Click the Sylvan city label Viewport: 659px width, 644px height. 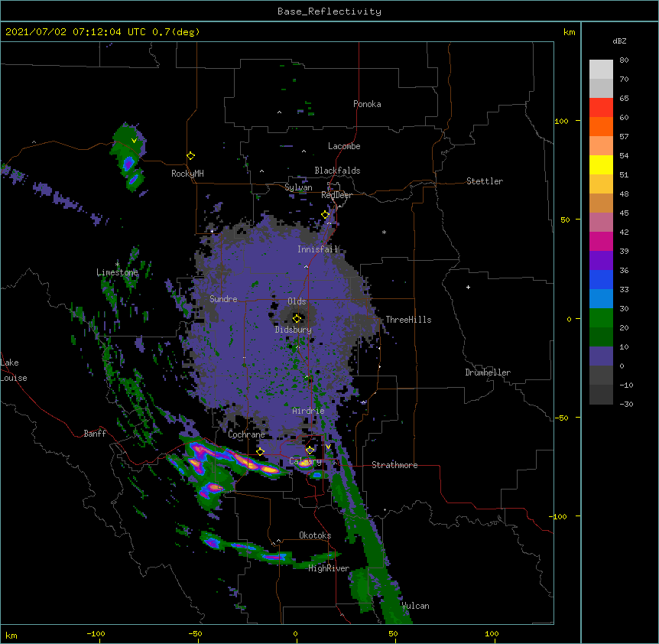(x=298, y=187)
